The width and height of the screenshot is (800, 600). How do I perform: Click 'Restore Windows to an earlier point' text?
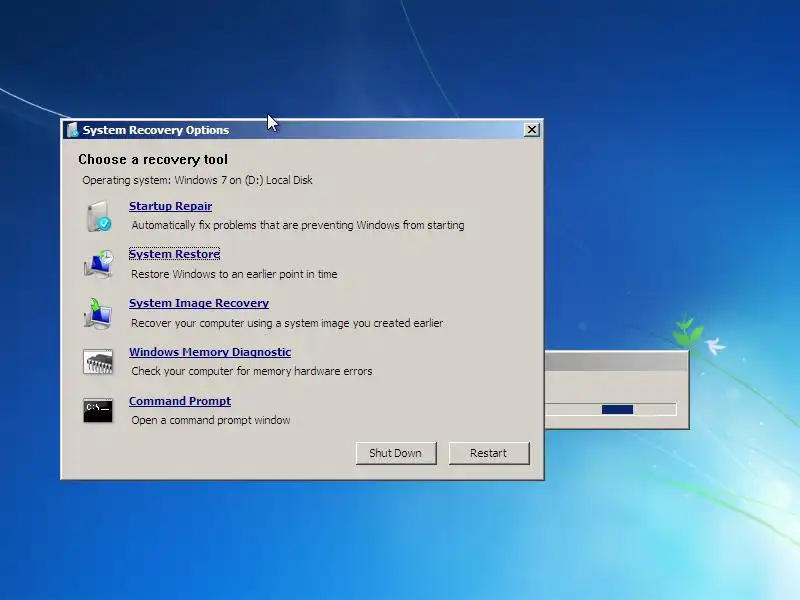click(x=234, y=274)
